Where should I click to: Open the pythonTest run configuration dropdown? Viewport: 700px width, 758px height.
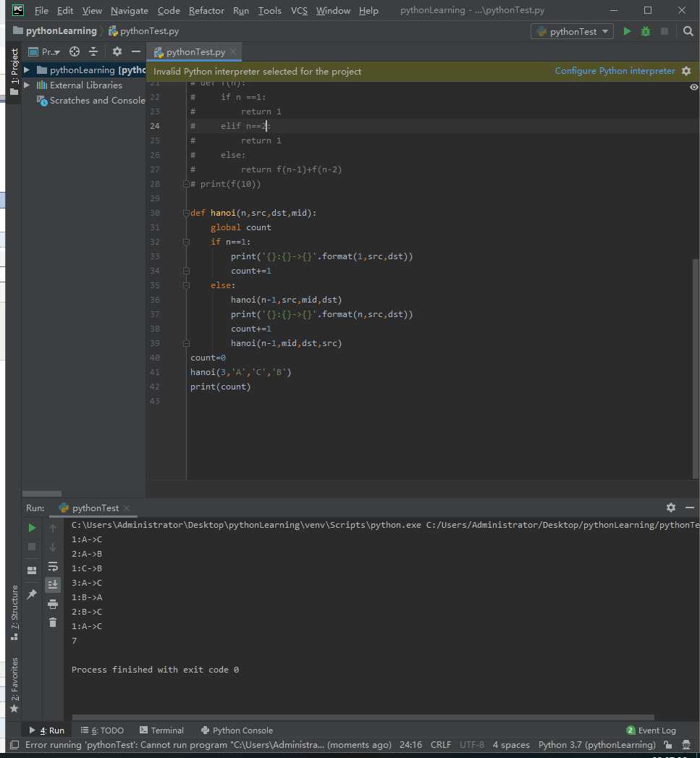coord(572,31)
